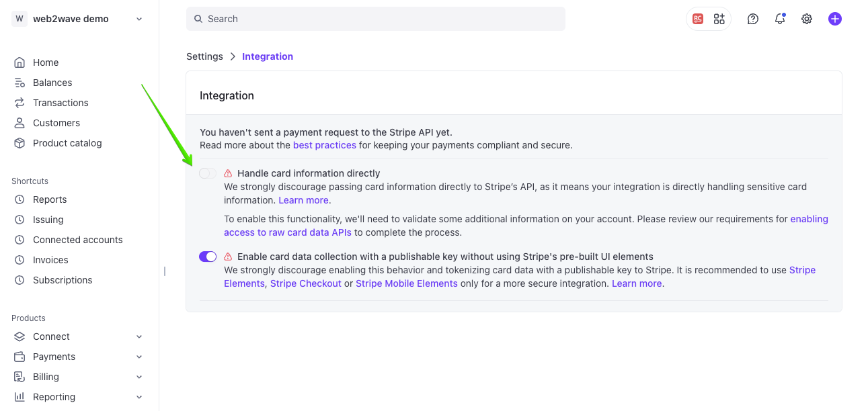Viewport: 868px width, 411px height.
Task: Open the help question mark icon
Action: click(753, 19)
